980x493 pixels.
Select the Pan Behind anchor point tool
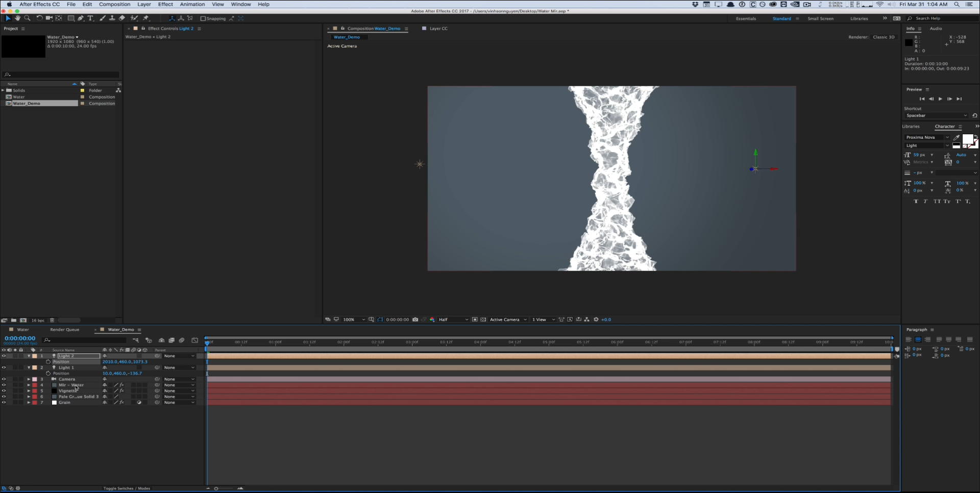click(x=59, y=18)
